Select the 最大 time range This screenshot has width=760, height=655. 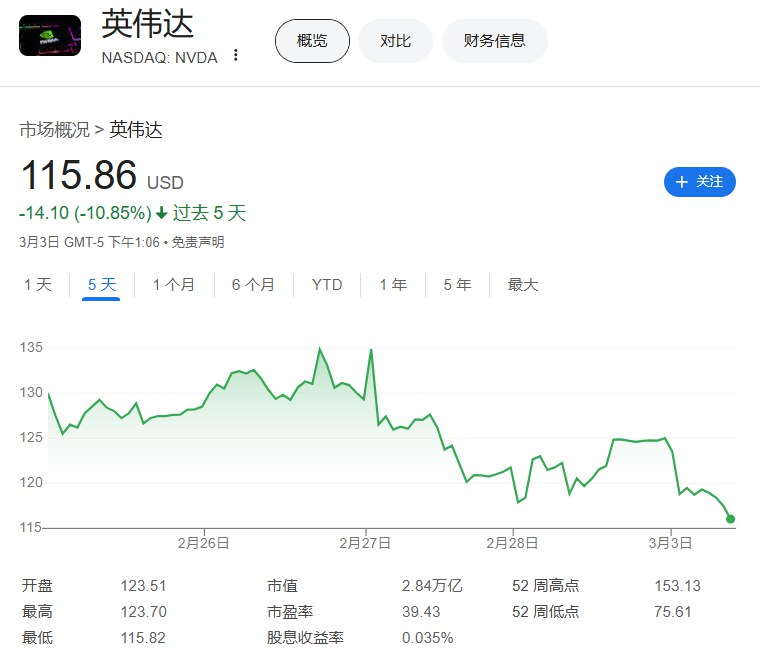click(x=523, y=285)
